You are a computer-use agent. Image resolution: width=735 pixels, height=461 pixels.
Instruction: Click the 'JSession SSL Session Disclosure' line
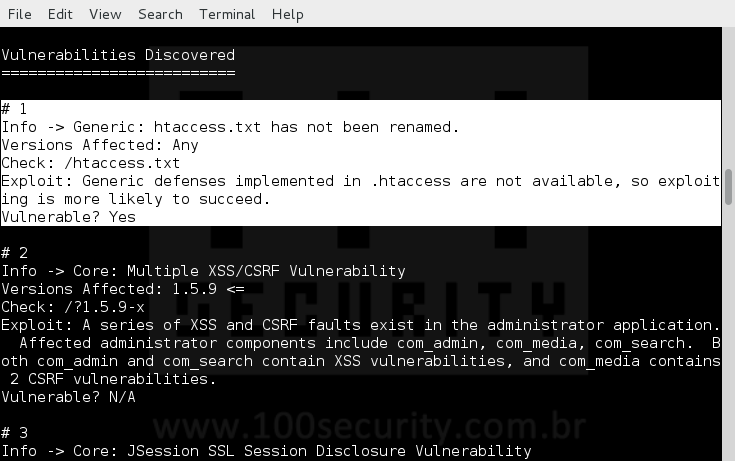coord(266,451)
